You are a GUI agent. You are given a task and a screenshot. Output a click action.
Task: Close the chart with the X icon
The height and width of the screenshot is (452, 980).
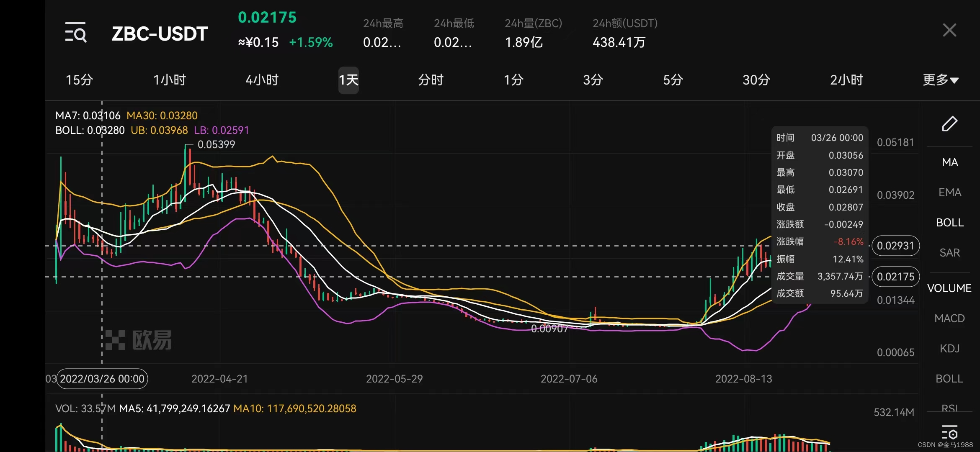click(x=949, y=30)
